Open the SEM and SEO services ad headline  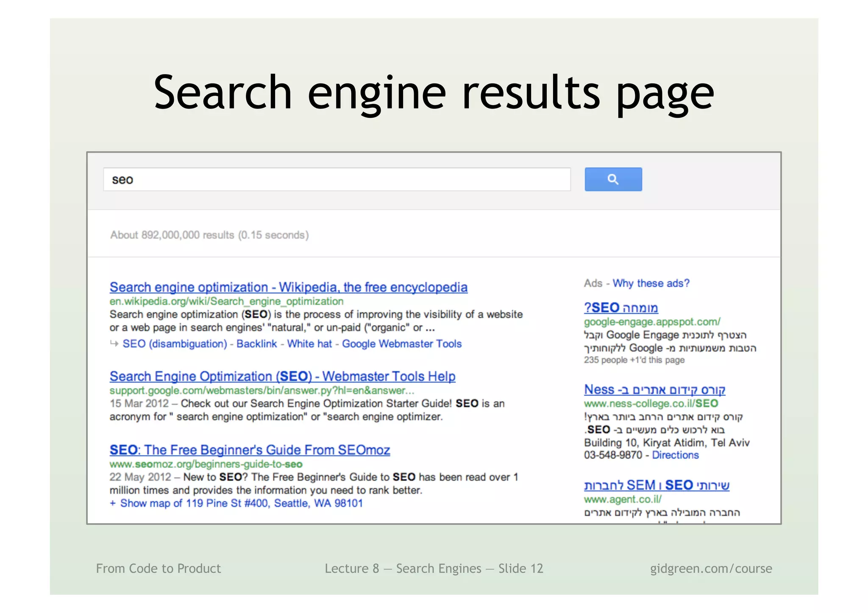pos(657,485)
